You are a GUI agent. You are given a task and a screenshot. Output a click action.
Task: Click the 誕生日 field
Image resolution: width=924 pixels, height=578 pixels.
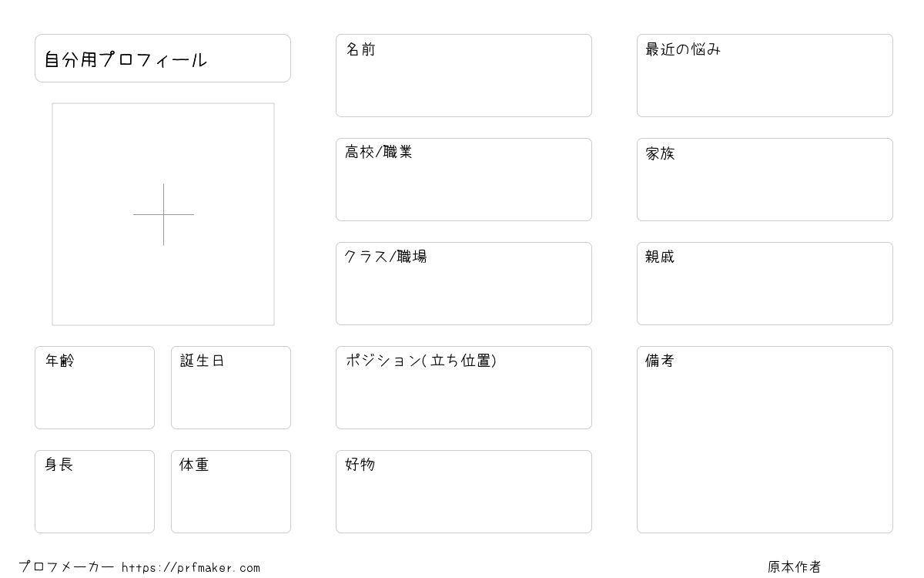(x=231, y=388)
